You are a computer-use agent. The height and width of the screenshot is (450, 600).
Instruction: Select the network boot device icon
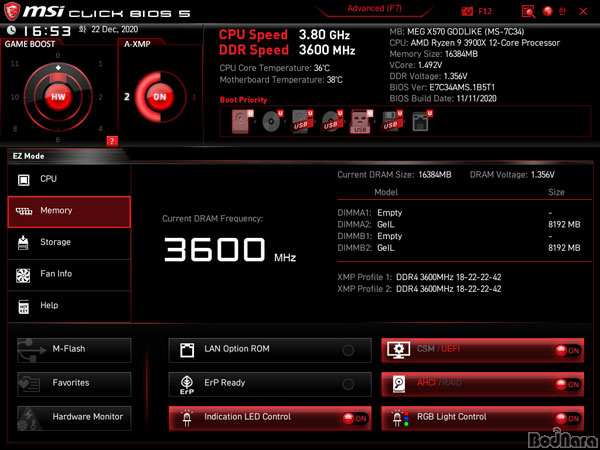coord(422,121)
